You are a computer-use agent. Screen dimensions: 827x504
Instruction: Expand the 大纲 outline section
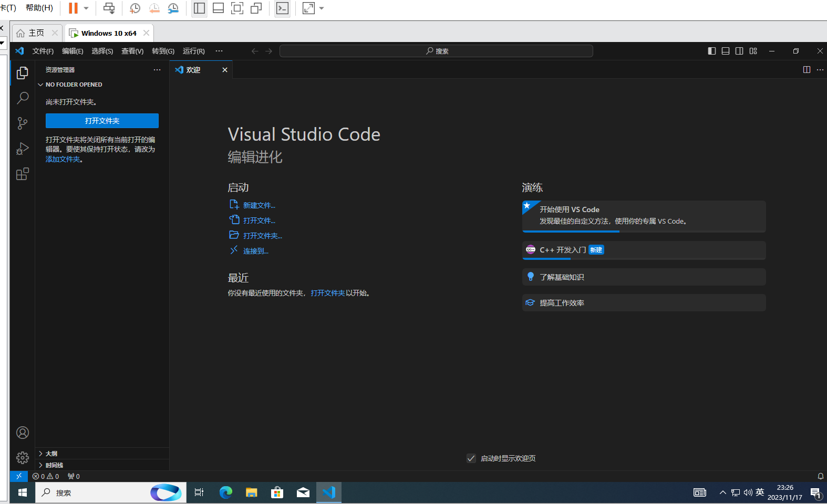102,454
